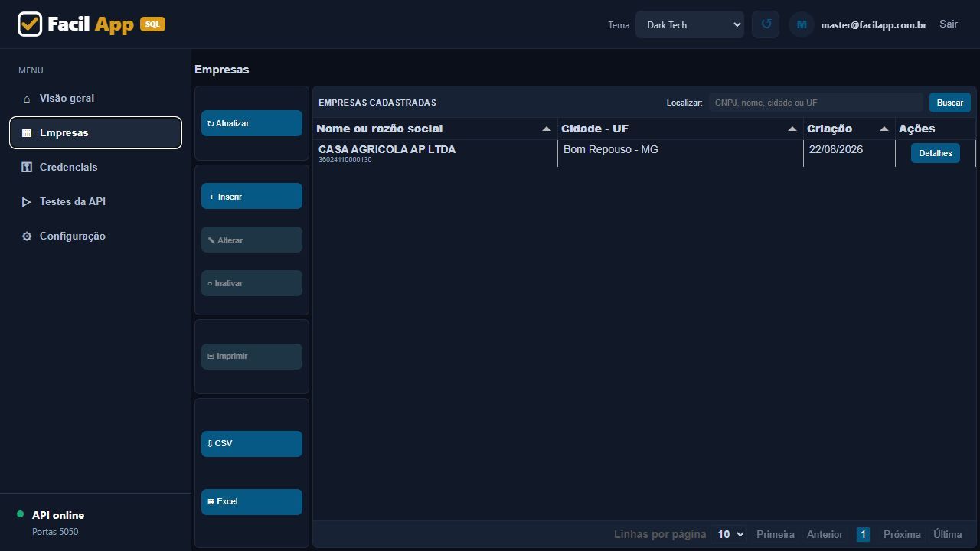Image resolution: width=980 pixels, height=551 pixels.
Task: Open the Tema Dark Tech dropdown
Action: (689, 24)
